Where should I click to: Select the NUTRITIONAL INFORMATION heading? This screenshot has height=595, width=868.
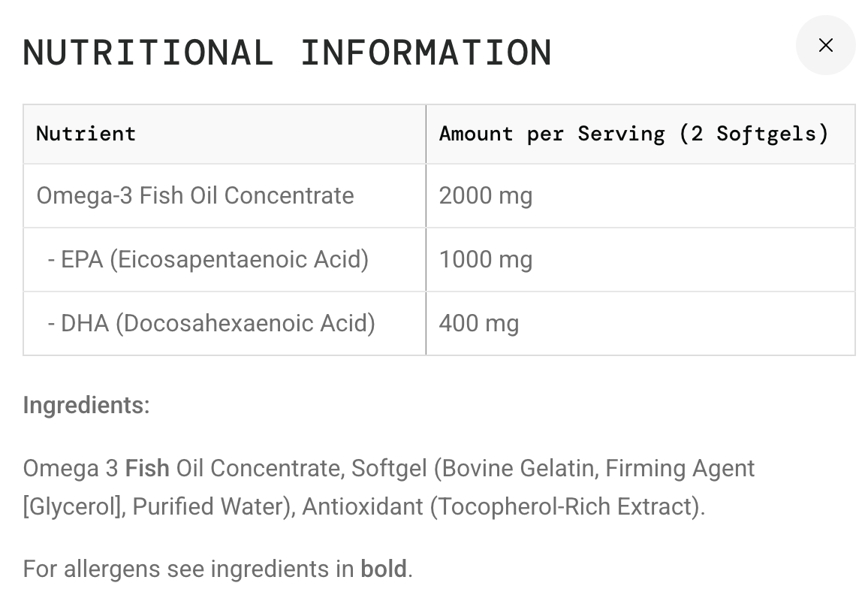click(x=287, y=51)
